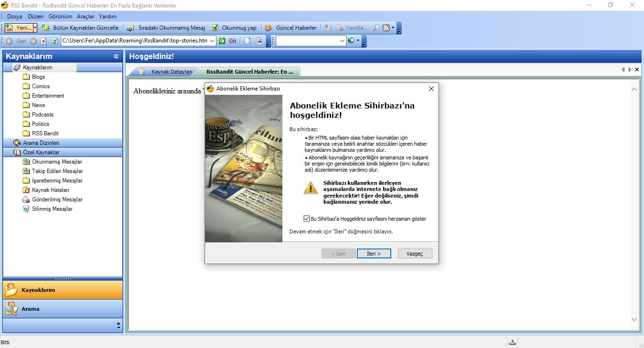Switch to Kaynaklarım navigation pane button
The image size is (644, 348).
tap(63, 290)
